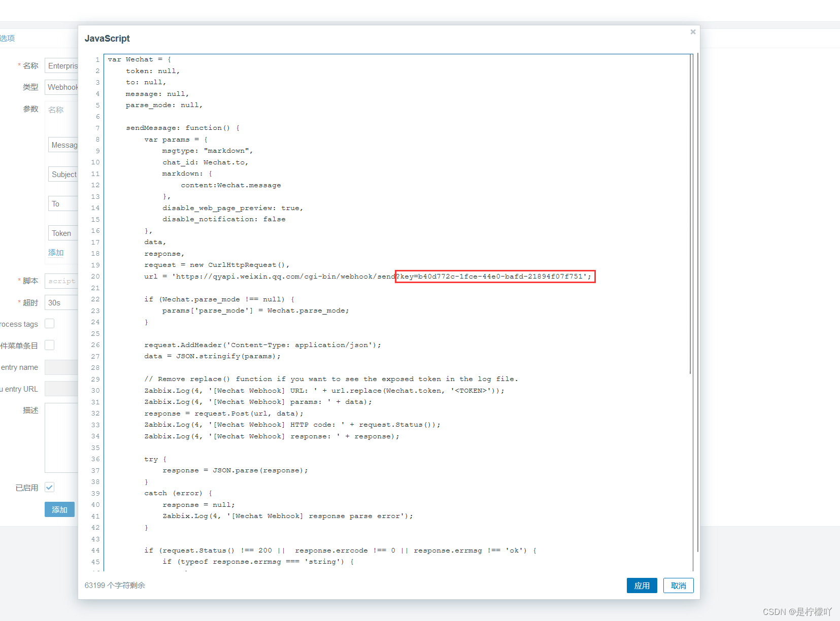
Task: Click the 'data = JSON.stringify(params);' line
Action: coord(212,356)
